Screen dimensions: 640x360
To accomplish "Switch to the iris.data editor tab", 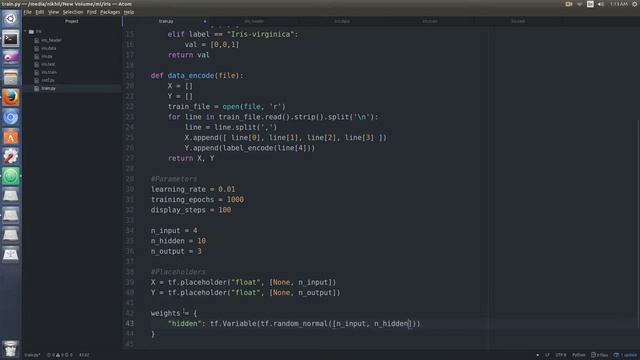I will (x=342, y=21).
